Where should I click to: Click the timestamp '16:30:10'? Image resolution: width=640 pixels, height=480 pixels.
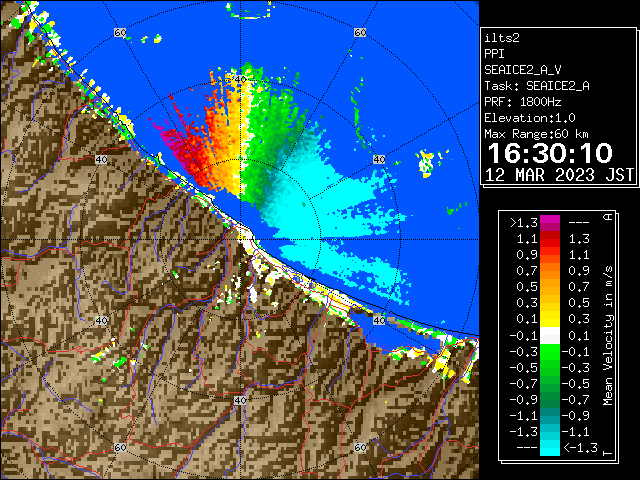[550, 153]
